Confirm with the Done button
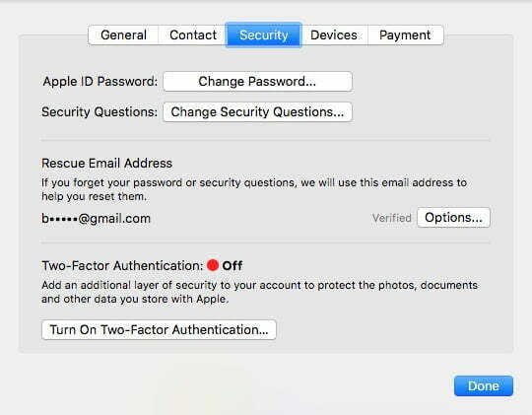 point(484,385)
